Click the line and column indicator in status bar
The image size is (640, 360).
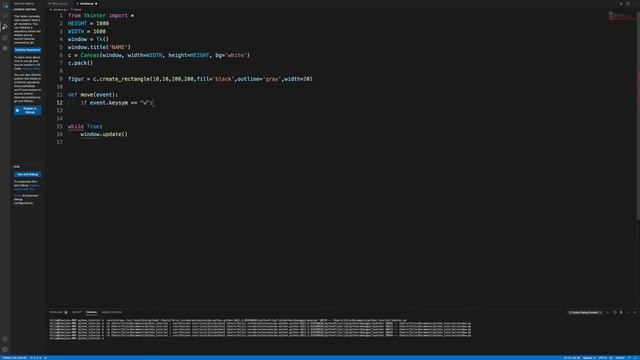(572, 358)
